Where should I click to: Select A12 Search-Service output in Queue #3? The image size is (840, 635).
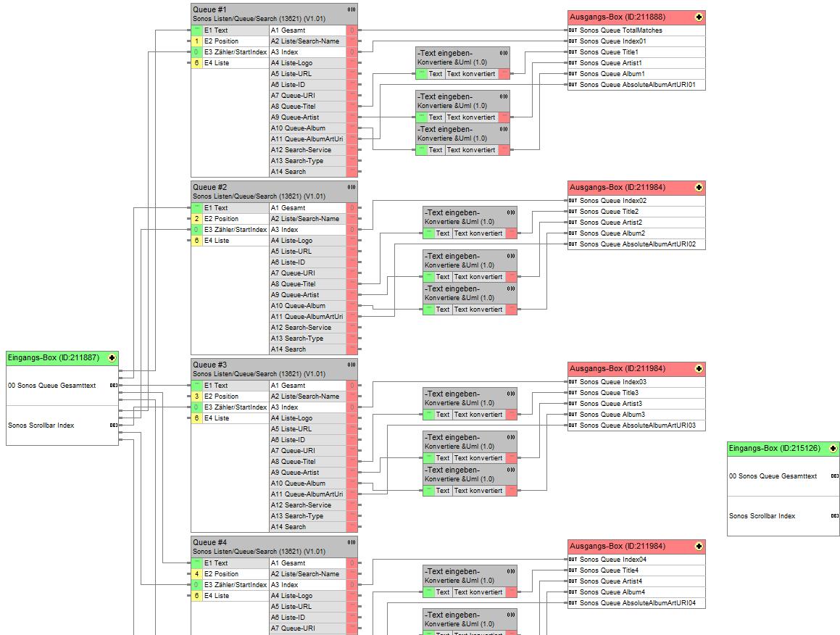(x=307, y=505)
